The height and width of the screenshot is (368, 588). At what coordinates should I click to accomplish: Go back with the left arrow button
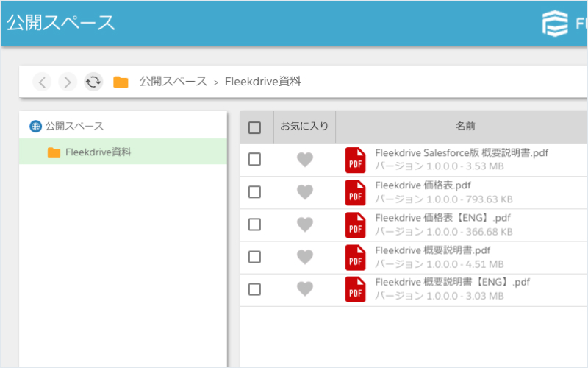(x=42, y=82)
